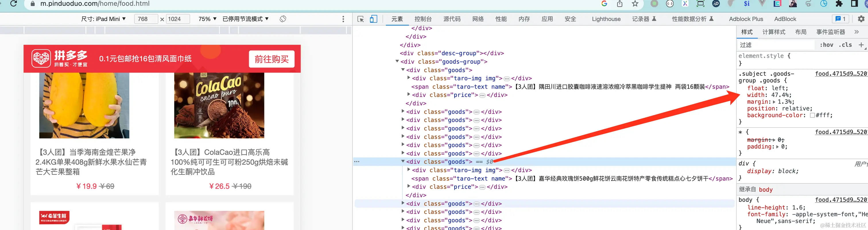
Task: Bookmark this page with the star icon
Action: coord(635,4)
